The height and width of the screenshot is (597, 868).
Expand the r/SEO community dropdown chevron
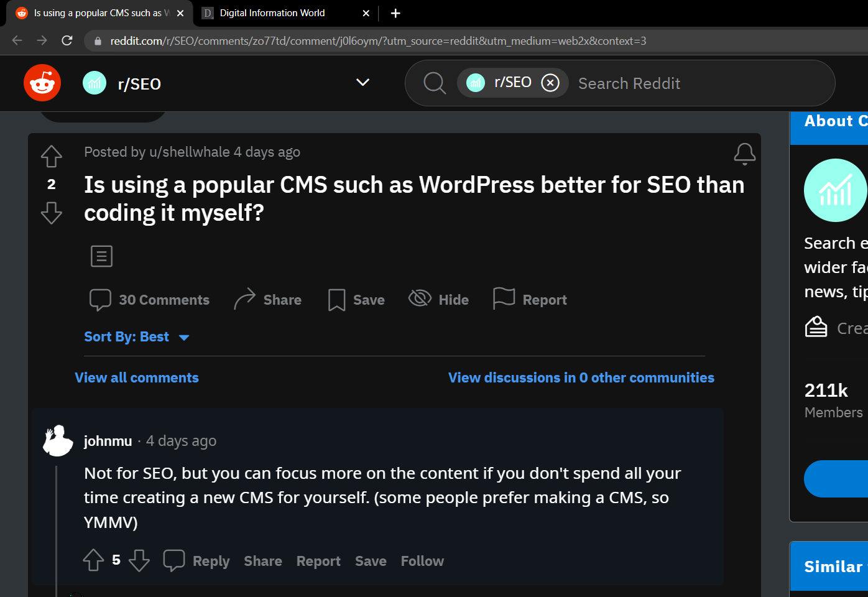(362, 82)
